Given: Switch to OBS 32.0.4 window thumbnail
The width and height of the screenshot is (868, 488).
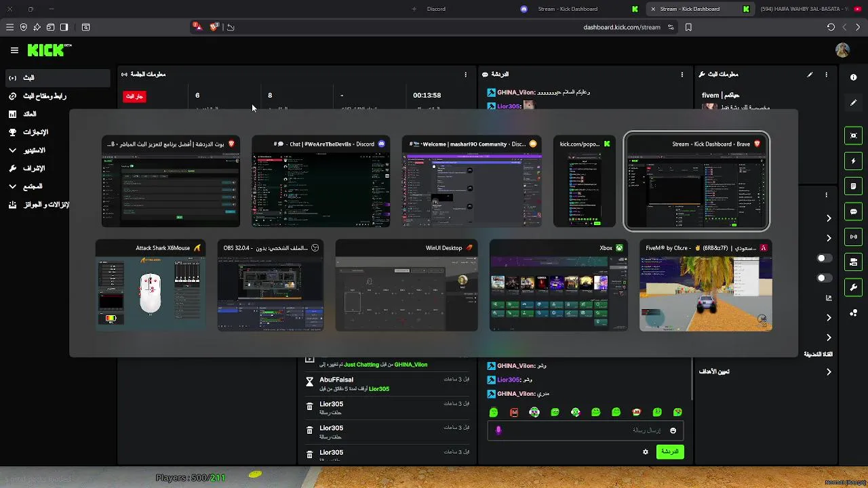Looking at the screenshot, I should click(x=271, y=286).
